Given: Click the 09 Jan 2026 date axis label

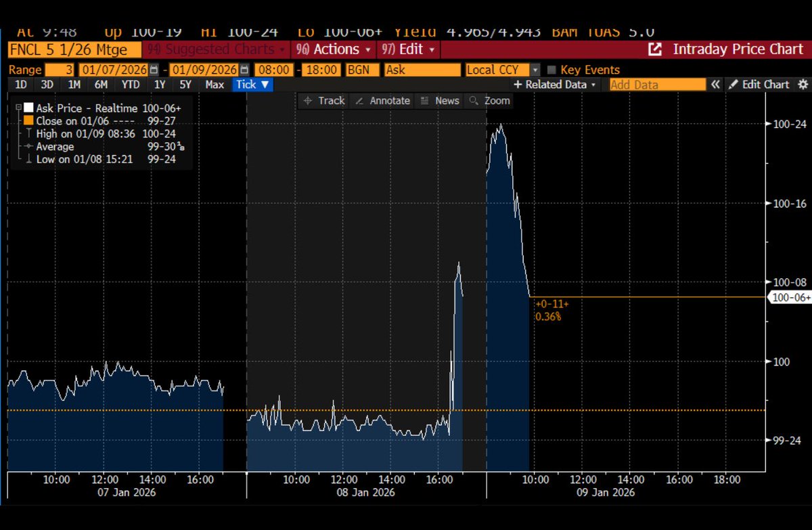Looking at the screenshot, I should point(606,492).
